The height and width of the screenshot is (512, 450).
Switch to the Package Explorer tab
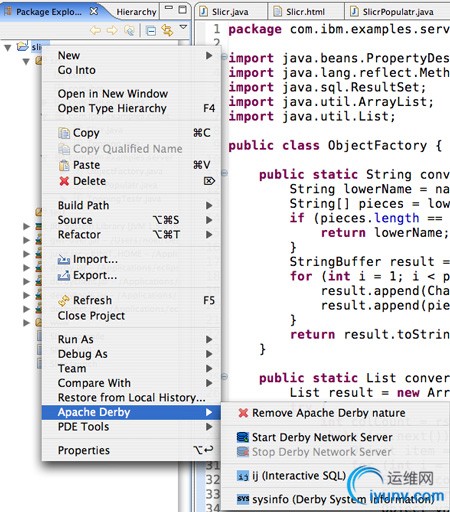49,12
